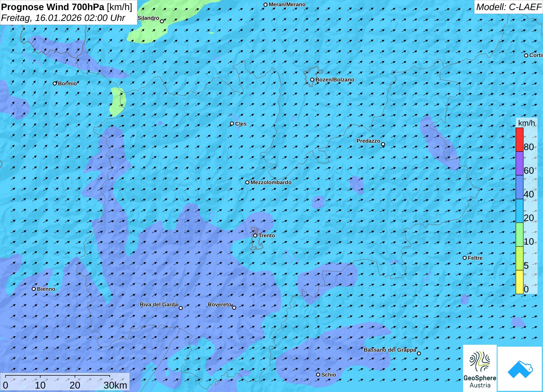Click the 'Feltre' map label

click(x=475, y=258)
